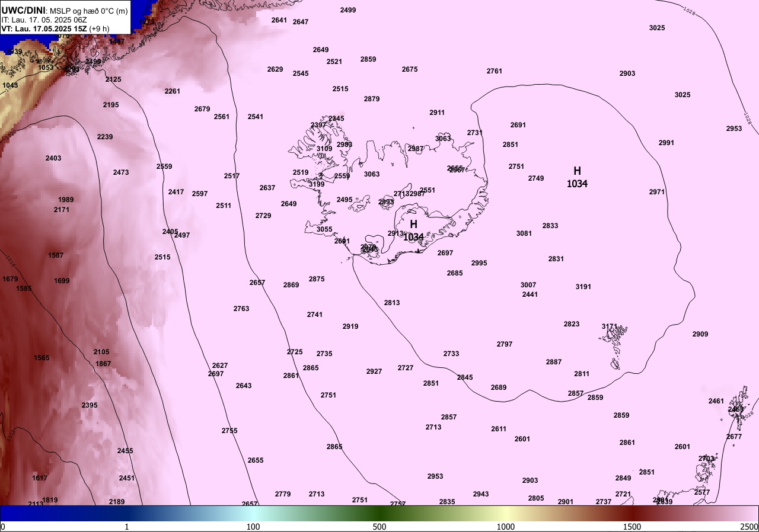Screen dimensions: 759x532
Task: Click the freezing level value 2755
Action: pos(229,431)
